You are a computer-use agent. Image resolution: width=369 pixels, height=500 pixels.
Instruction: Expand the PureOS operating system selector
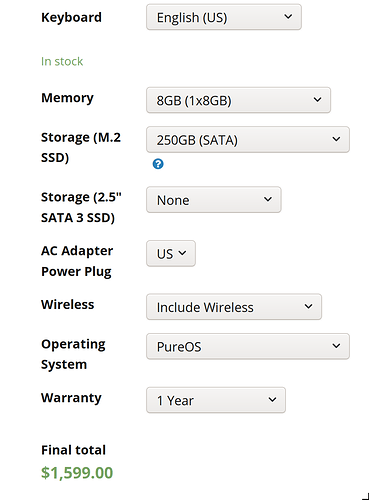(248, 346)
